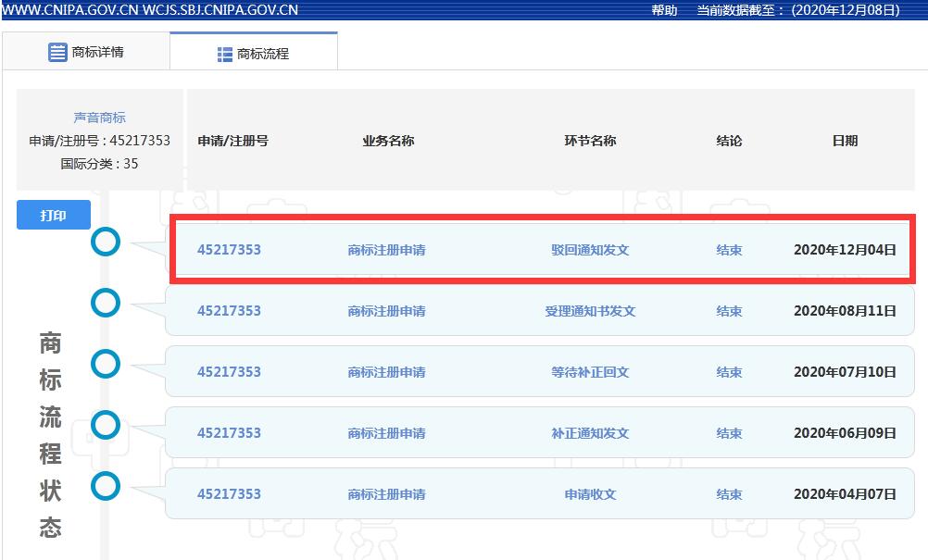928x560 pixels.
Task: Click the 打印 print button
Action: coord(53,215)
